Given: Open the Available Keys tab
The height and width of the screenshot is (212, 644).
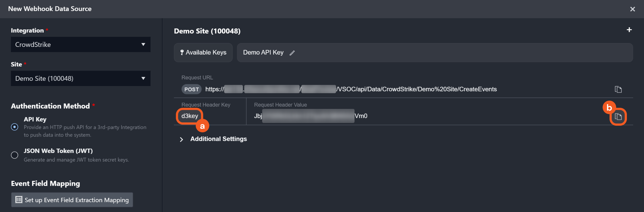Looking at the screenshot, I should tap(203, 52).
